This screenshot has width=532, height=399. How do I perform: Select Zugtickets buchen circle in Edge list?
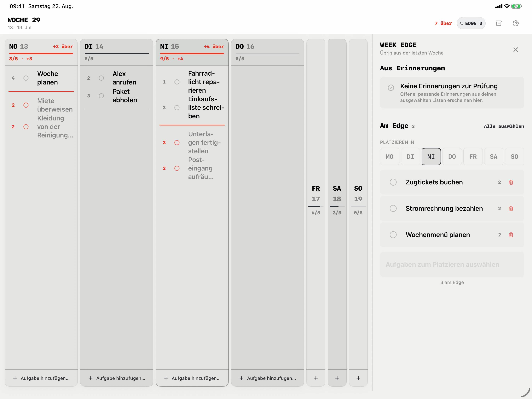[393, 182]
